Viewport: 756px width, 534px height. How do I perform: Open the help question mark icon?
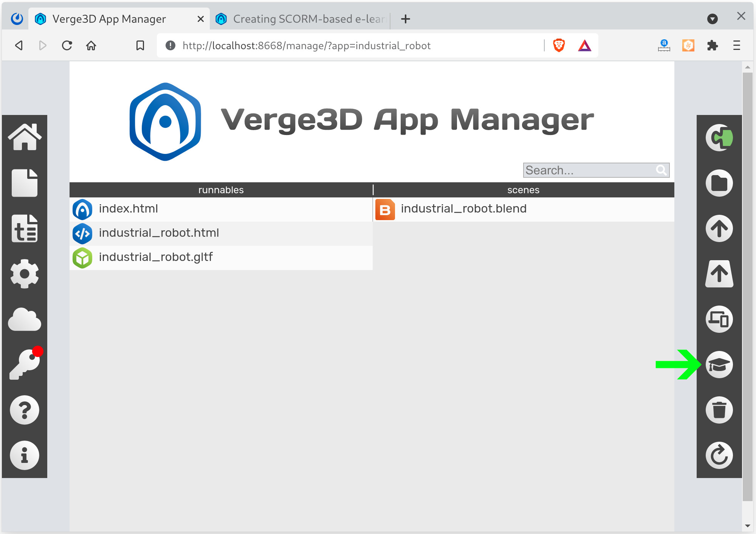click(25, 410)
